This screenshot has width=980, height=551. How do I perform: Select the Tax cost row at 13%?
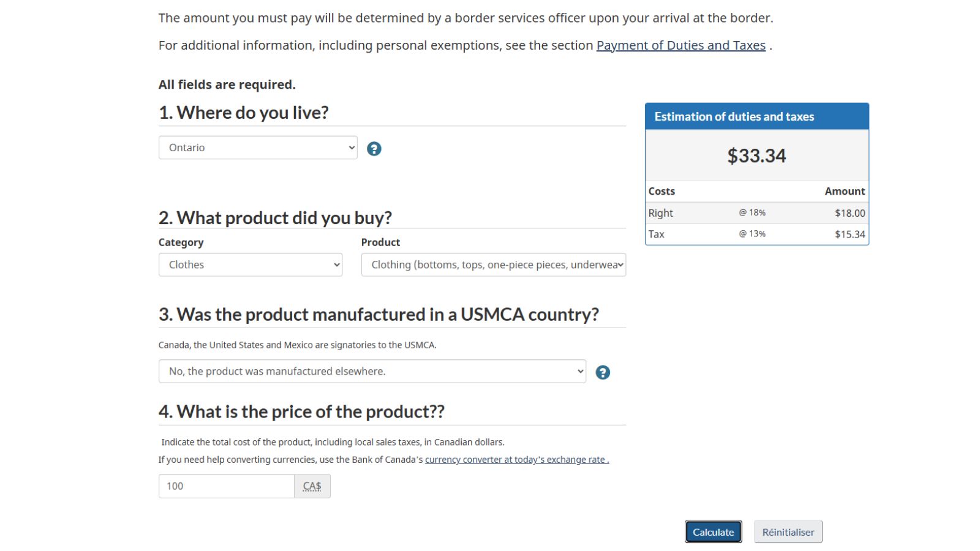point(757,234)
